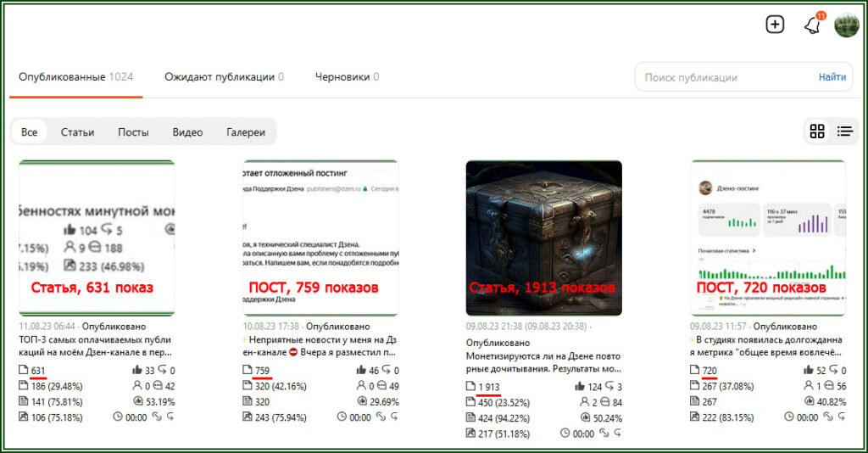Image resolution: width=868 pixels, height=453 pixels.
Task: Click the comments icon beside 42
Action: [x=158, y=385]
